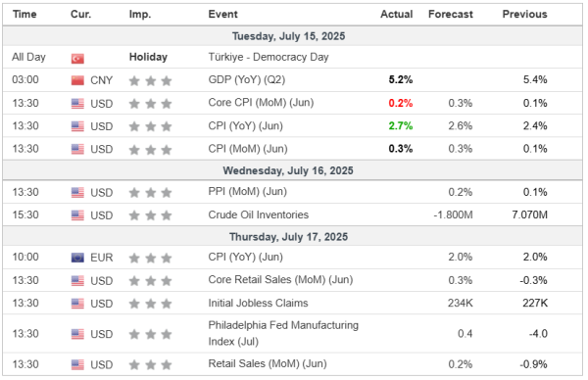Click the US flag in Core CPI (MoM) row
Viewport: 588px width, 380px height.
pos(77,104)
